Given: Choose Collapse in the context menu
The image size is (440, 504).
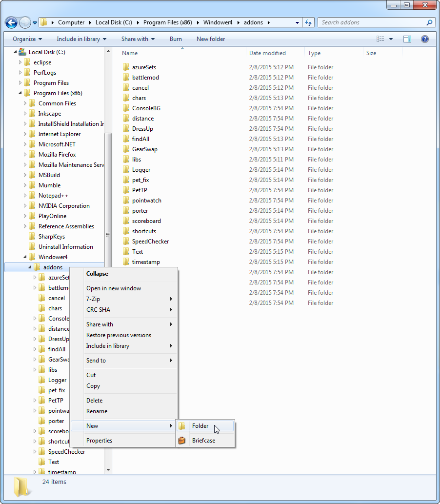Looking at the screenshot, I should [124, 274].
